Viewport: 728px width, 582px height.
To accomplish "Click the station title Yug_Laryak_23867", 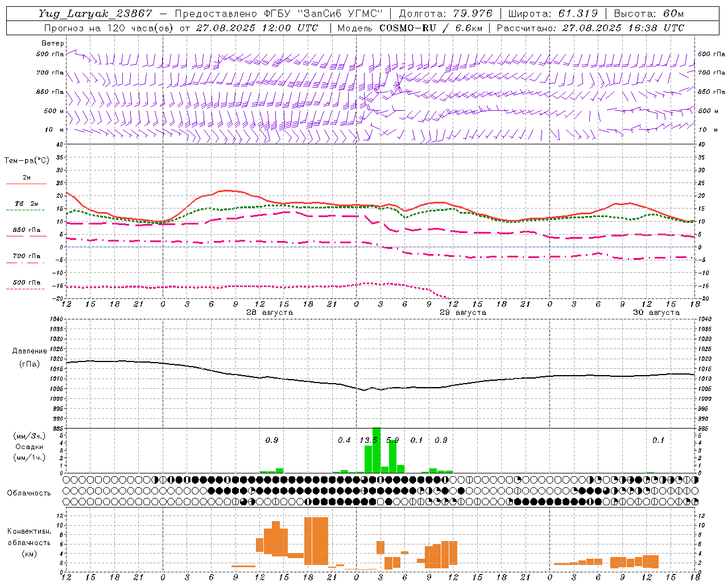I will [x=95, y=14].
